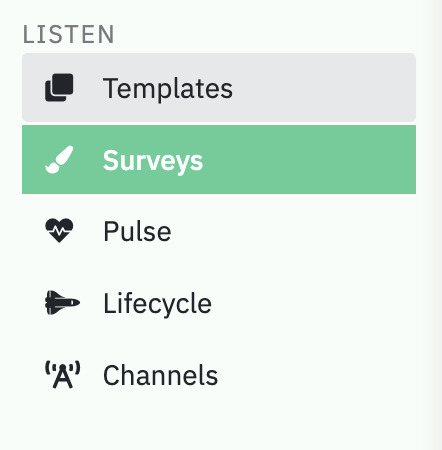This screenshot has width=442, height=450.
Task: Click the Channels broadcast tower icon
Action: coord(63,375)
